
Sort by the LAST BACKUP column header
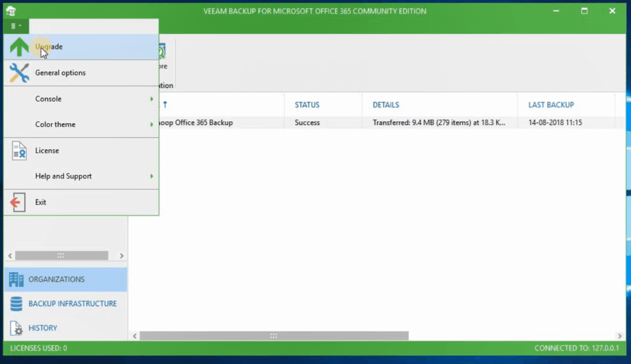[551, 105]
